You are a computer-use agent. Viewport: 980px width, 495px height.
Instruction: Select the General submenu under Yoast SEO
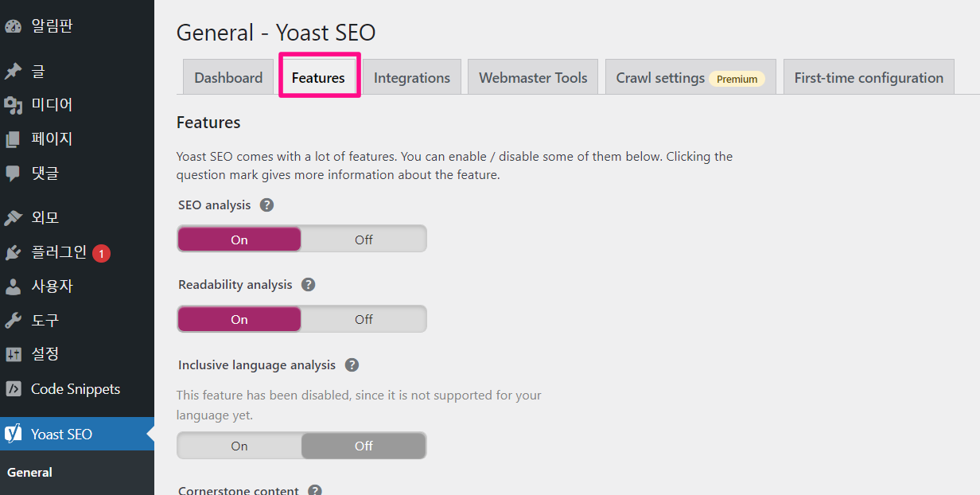pyautogui.click(x=30, y=472)
